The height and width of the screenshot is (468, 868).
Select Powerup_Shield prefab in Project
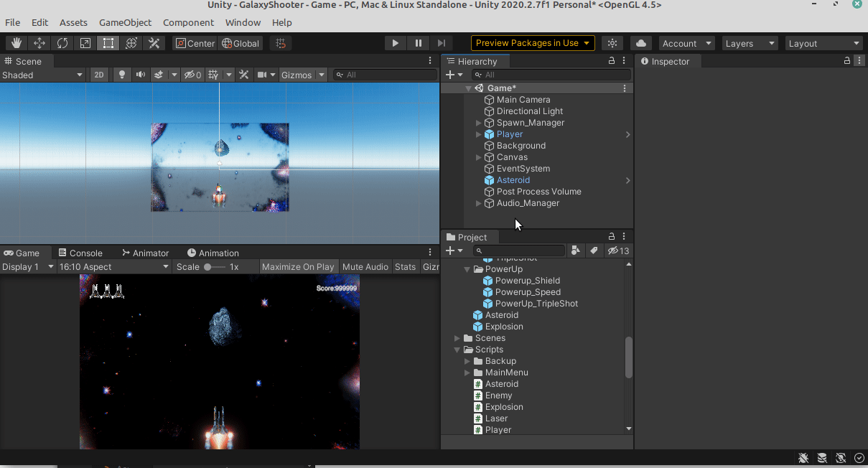click(x=527, y=281)
